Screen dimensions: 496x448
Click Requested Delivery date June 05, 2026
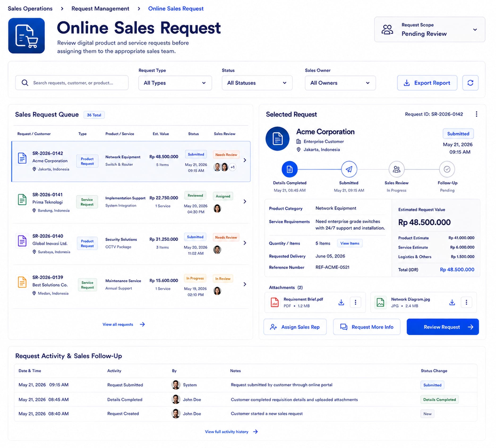[330, 256]
